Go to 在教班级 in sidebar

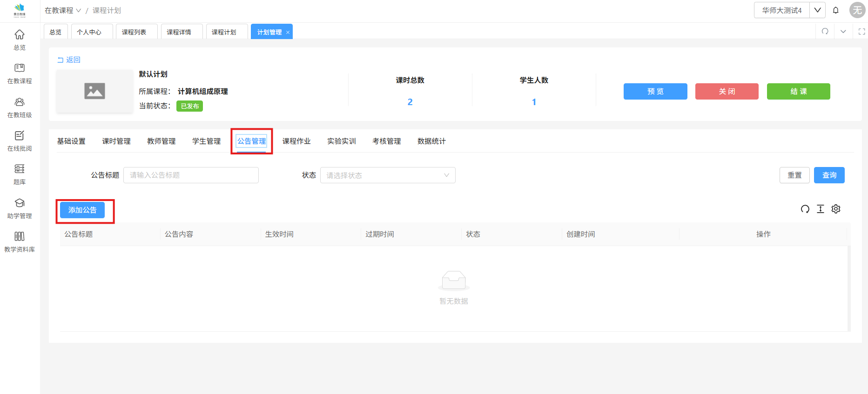[20, 107]
